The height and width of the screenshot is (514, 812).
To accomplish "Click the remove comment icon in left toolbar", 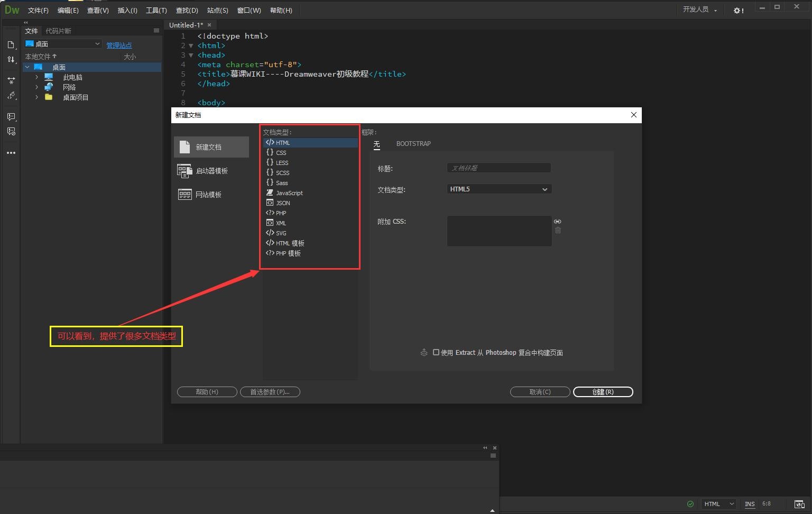I will click(x=11, y=131).
